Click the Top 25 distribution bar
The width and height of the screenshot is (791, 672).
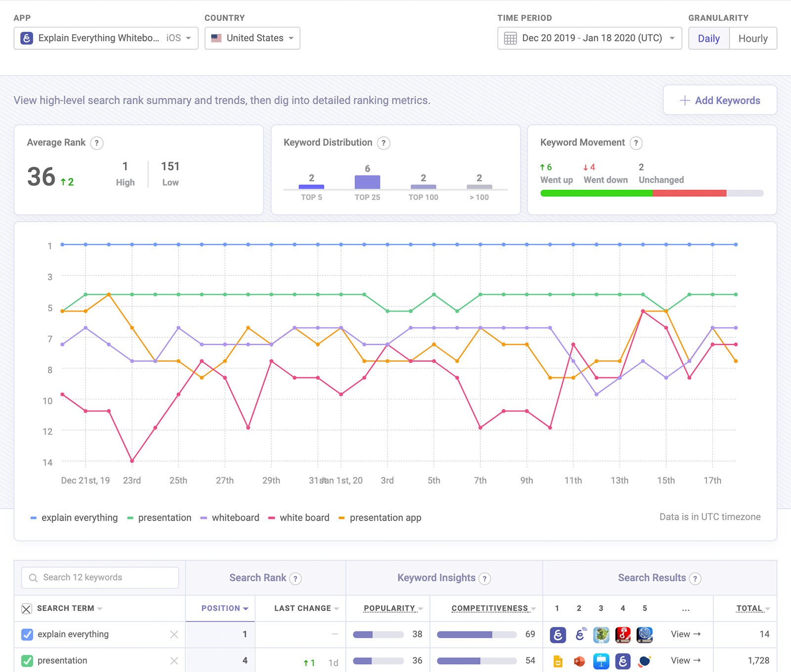click(367, 182)
